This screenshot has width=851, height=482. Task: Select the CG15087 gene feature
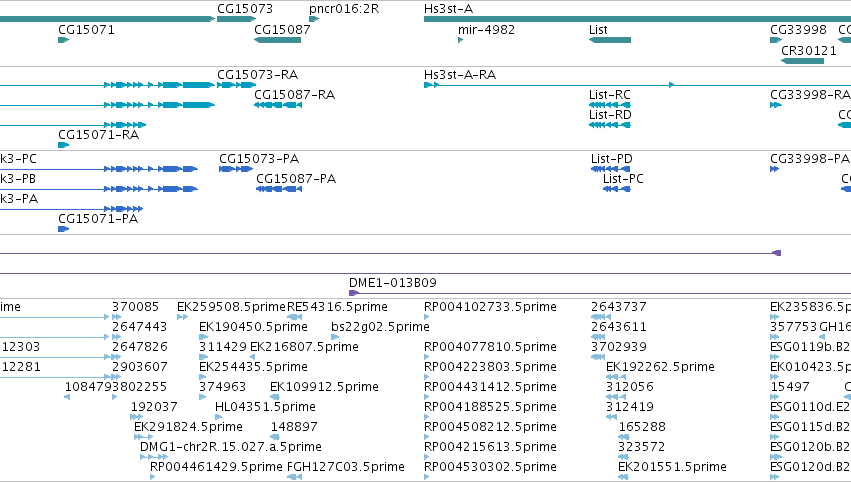coord(277,40)
